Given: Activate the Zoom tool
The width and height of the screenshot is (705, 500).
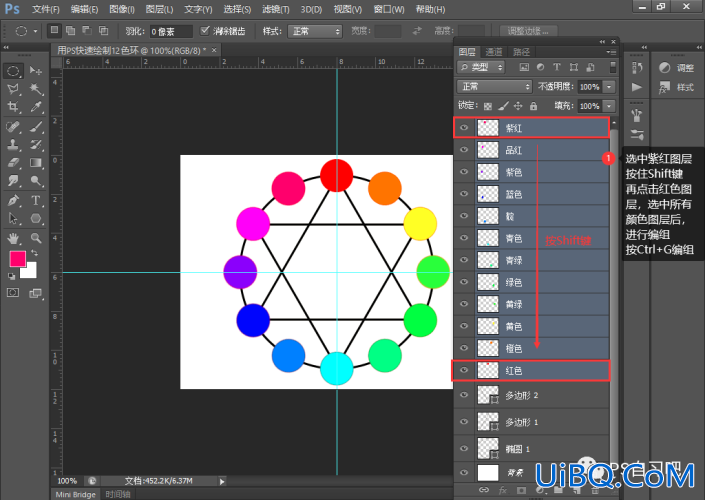Looking at the screenshot, I should coord(36,238).
